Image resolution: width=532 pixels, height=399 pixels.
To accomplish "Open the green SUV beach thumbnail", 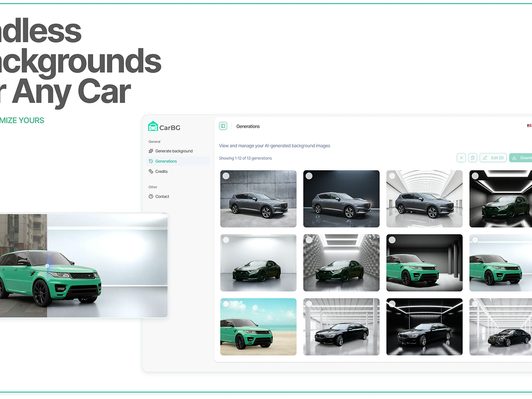I will 258,327.
